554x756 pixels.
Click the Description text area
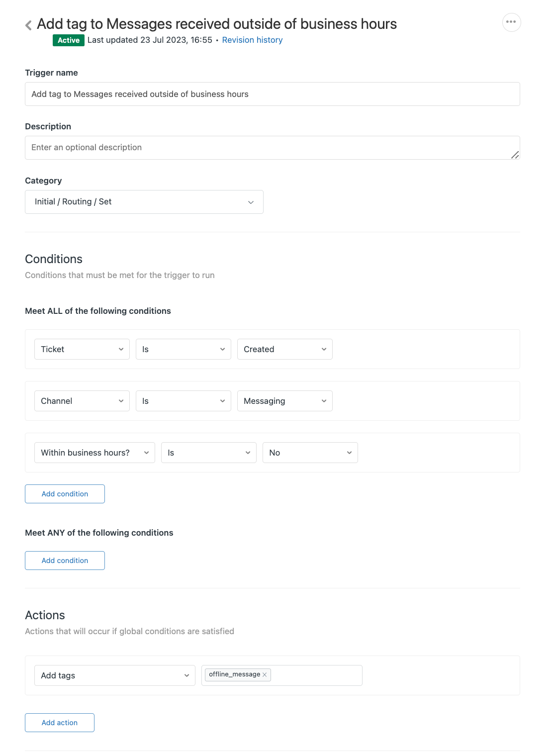(273, 148)
